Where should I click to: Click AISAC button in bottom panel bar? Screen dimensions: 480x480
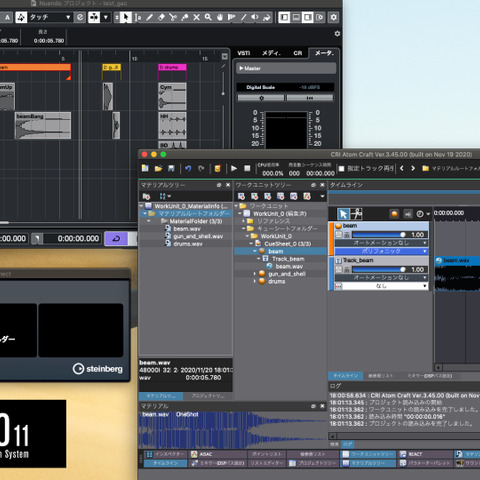click(218, 454)
